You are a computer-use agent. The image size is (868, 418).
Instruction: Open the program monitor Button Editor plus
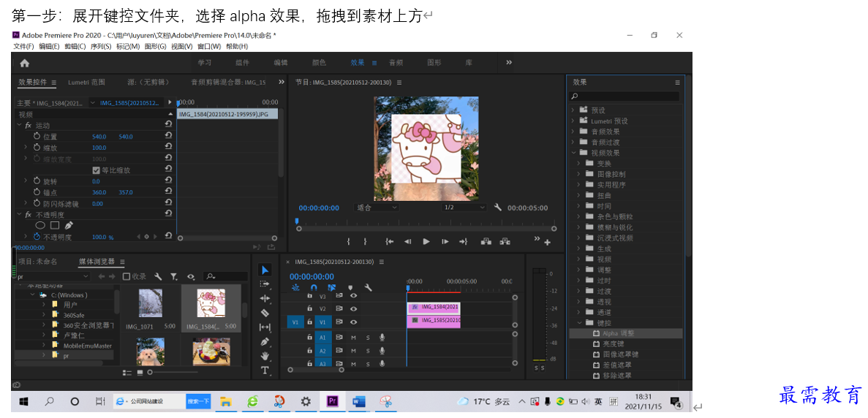(x=548, y=242)
